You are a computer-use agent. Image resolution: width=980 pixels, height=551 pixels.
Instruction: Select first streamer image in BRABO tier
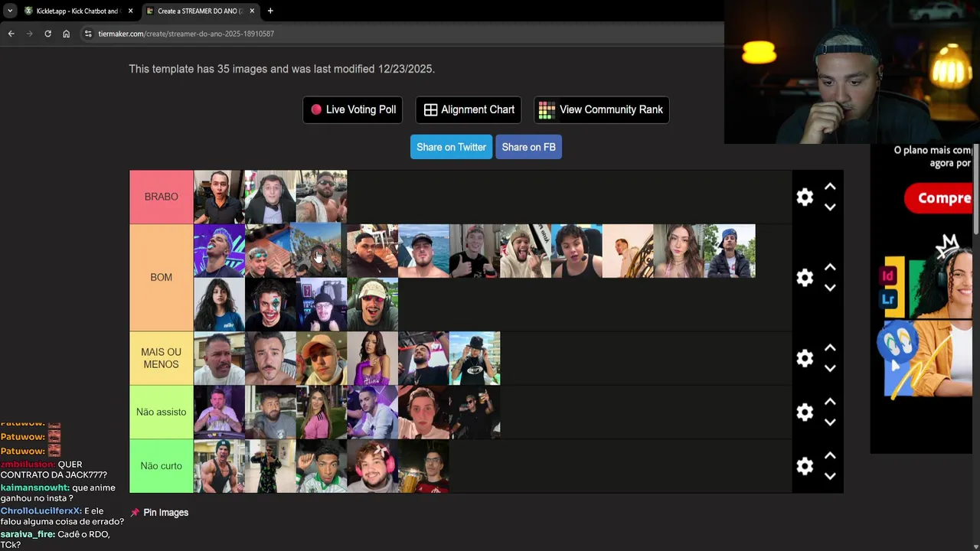point(219,197)
